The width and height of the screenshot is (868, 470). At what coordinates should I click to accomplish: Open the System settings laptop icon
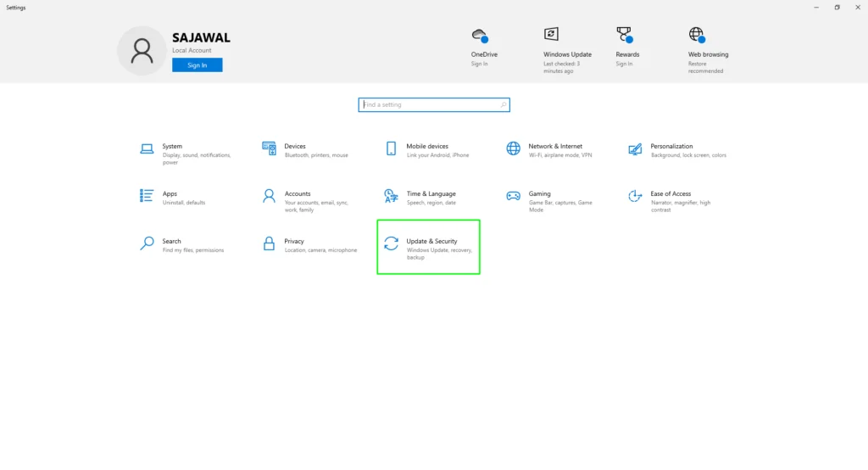pos(147,148)
